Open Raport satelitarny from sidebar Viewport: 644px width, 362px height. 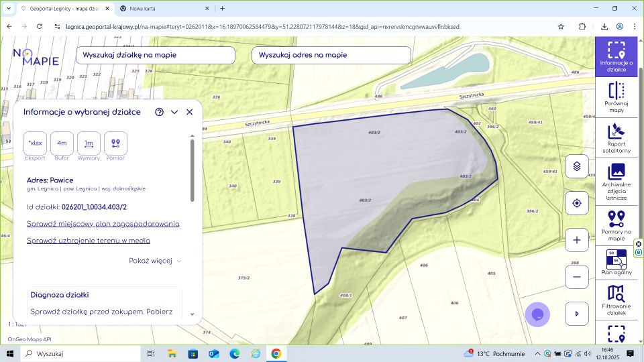pos(616,139)
